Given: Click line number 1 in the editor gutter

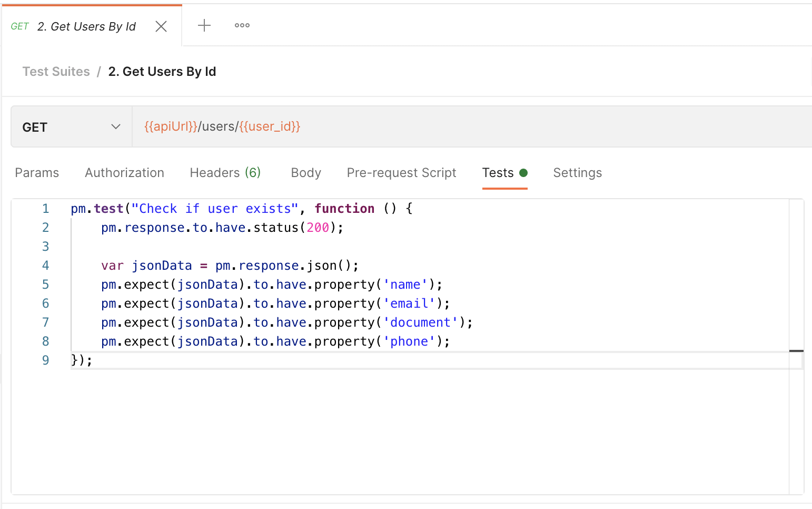Looking at the screenshot, I should coord(46,209).
